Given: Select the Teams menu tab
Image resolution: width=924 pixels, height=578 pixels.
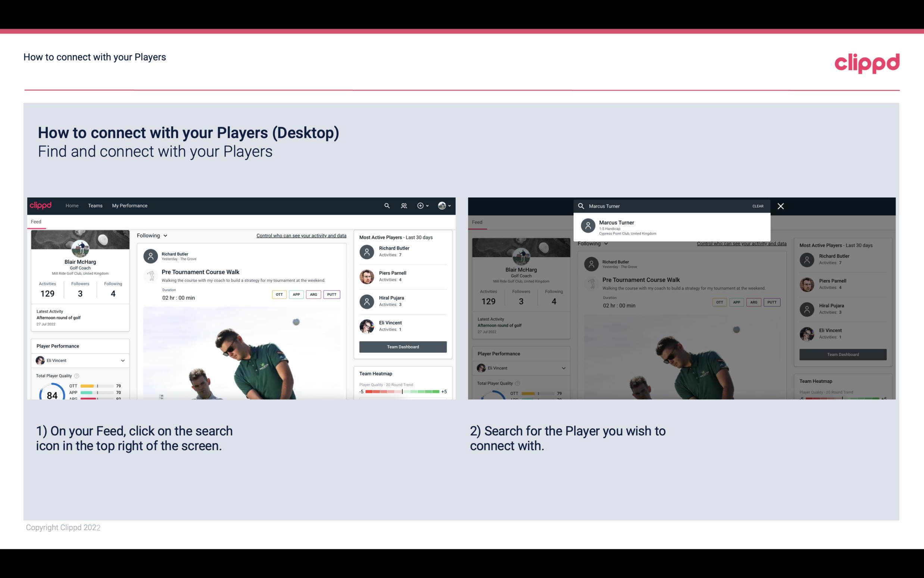Looking at the screenshot, I should pos(95,205).
